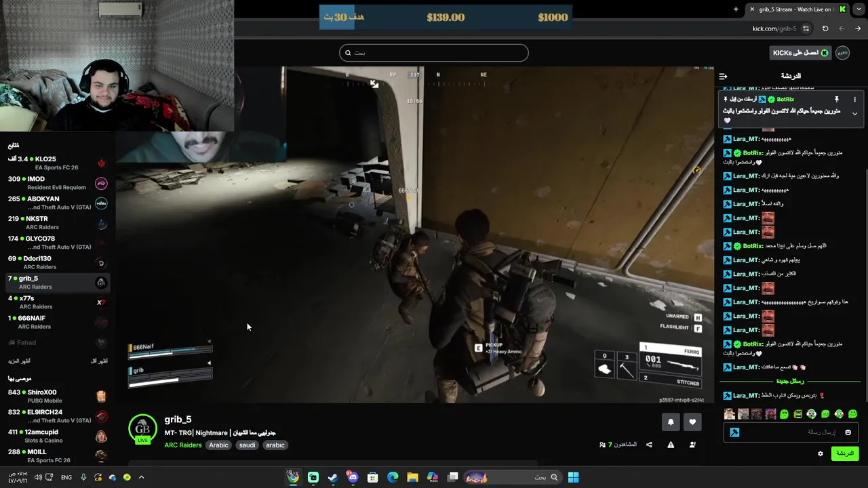Click the lowercase arabic tag
The image size is (868, 488).
click(275, 445)
